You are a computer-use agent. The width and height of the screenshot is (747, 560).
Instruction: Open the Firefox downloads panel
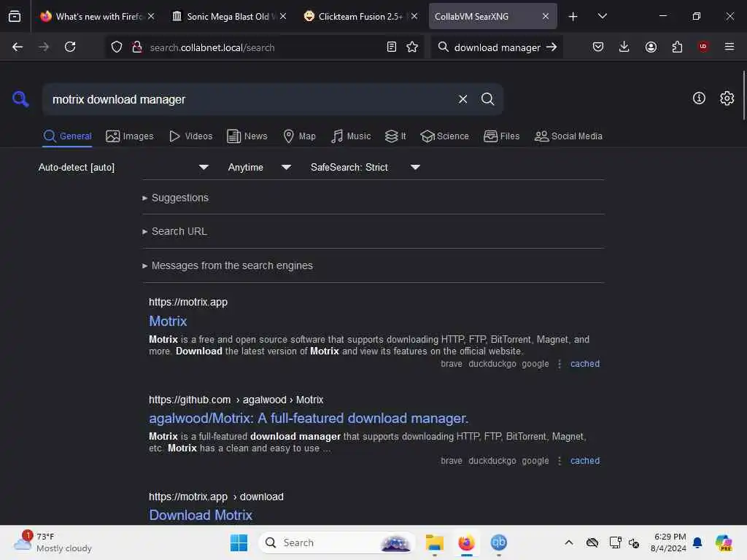click(624, 47)
